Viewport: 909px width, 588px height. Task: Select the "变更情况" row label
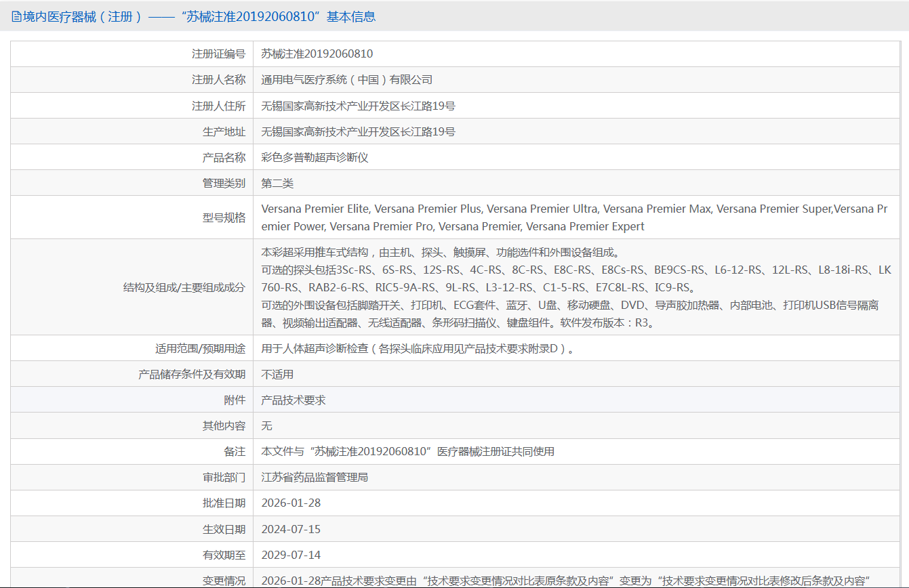(x=224, y=581)
